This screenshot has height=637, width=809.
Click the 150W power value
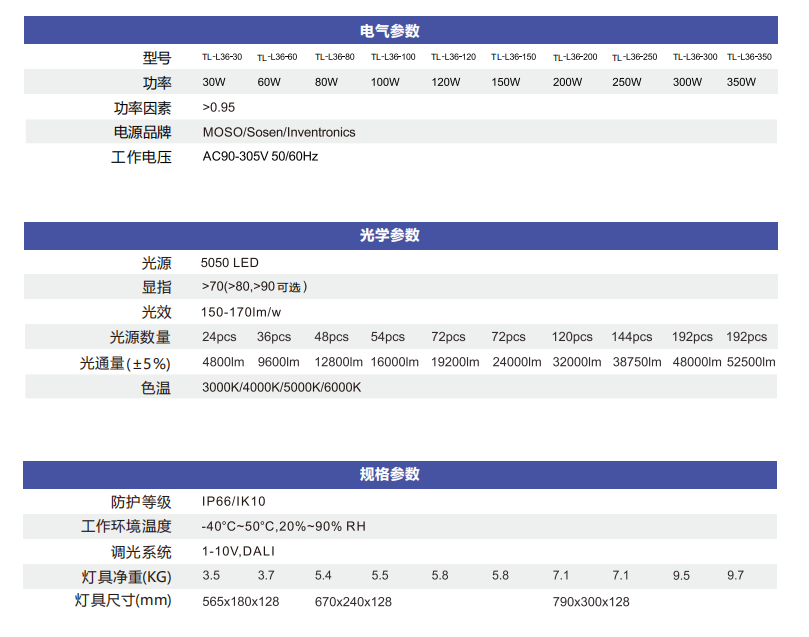pyautogui.click(x=505, y=82)
